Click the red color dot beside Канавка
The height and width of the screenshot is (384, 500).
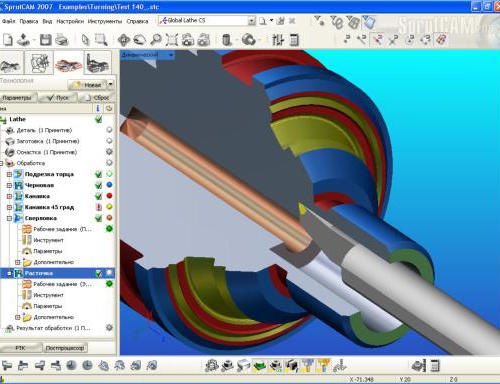(109, 196)
